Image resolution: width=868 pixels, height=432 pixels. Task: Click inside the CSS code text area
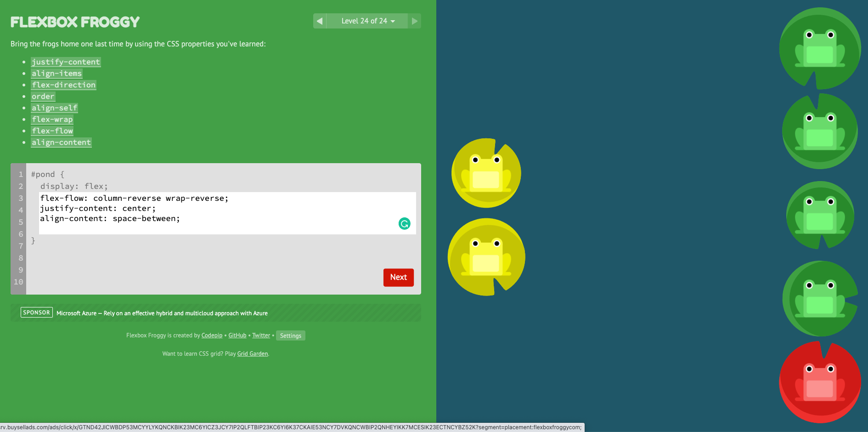coord(227,213)
